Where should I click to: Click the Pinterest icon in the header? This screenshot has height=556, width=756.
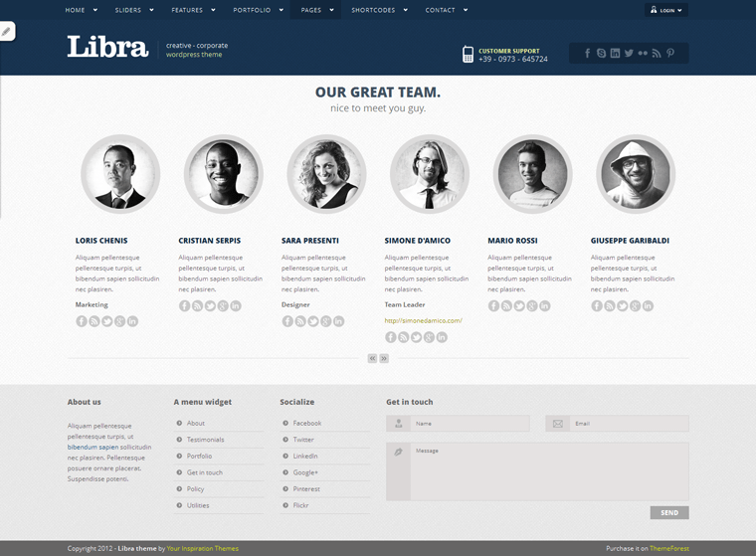(670, 53)
